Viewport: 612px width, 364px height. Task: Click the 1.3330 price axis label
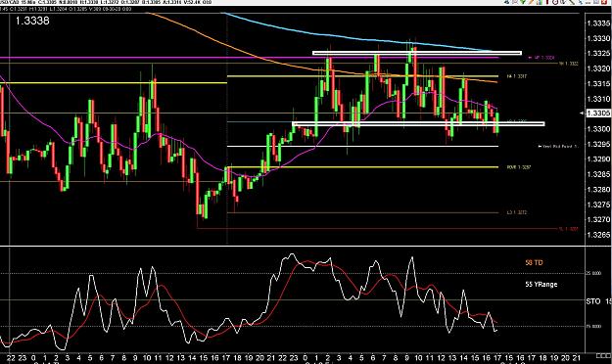pyautogui.click(x=598, y=38)
